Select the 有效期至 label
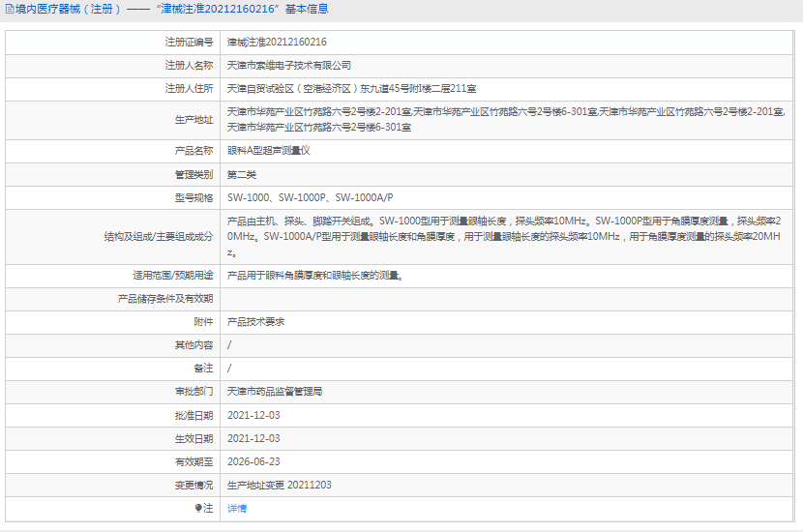 point(193,461)
